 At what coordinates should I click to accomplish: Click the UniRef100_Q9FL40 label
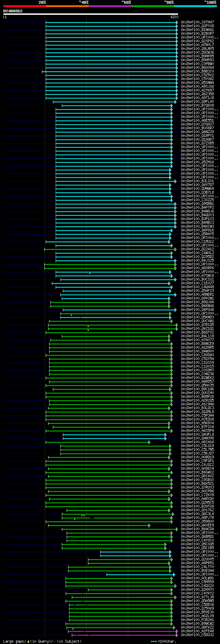point(197,102)
